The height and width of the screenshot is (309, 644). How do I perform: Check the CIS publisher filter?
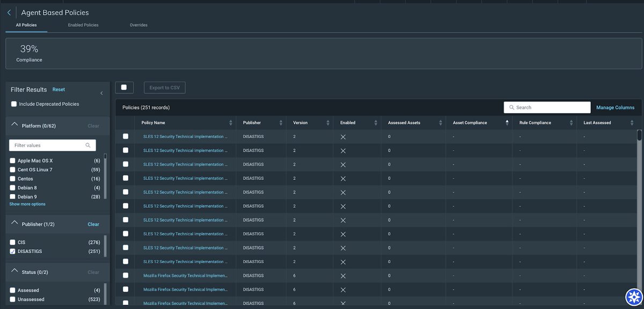coord(13,242)
